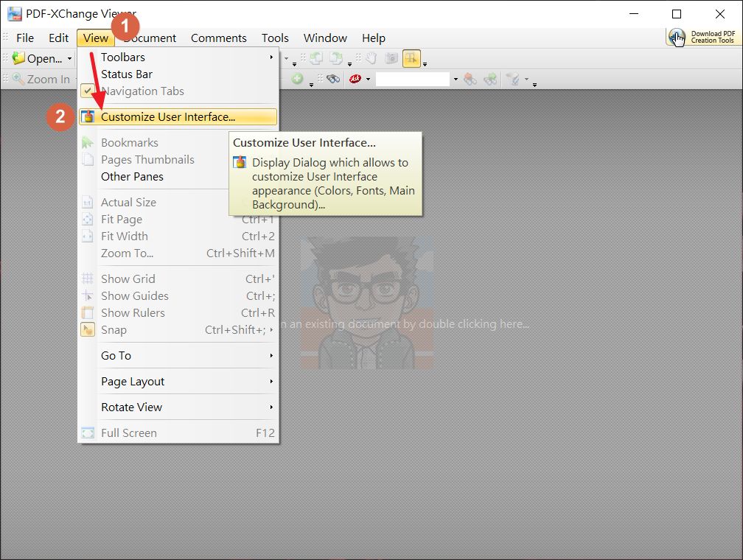Click the options arrow at search toolbar end
Screen dimensions: 743x560
click(534, 85)
